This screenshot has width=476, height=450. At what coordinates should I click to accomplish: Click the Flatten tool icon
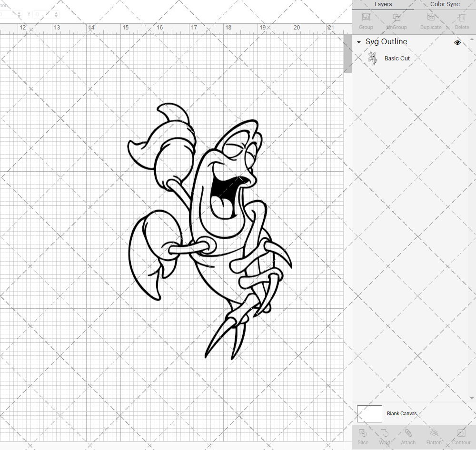click(x=434, y=433)
